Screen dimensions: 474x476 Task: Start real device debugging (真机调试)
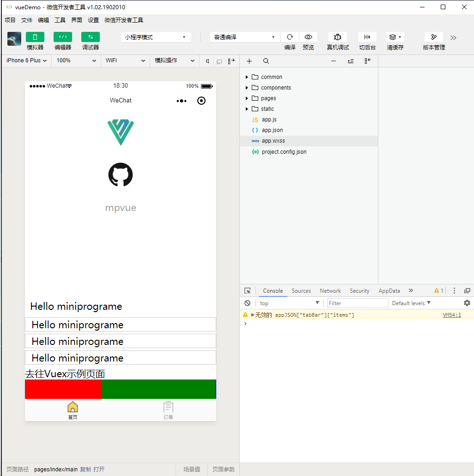coord(338,37)
